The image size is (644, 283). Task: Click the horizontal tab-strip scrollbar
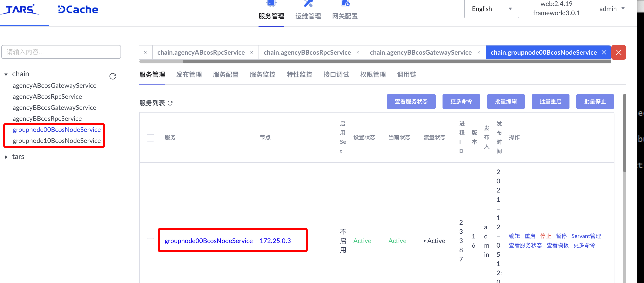pyautogui.click(x=397, y=62)
